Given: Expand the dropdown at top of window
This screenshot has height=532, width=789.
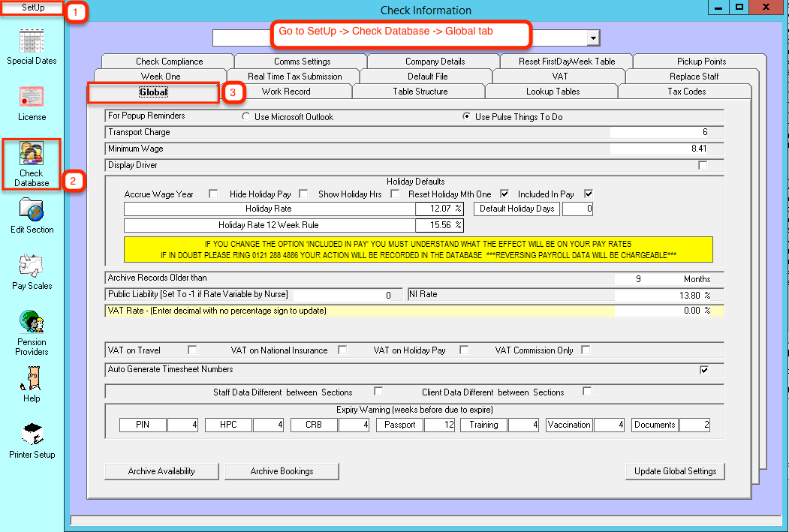Looking at the screenshot, I should point(593,38).
